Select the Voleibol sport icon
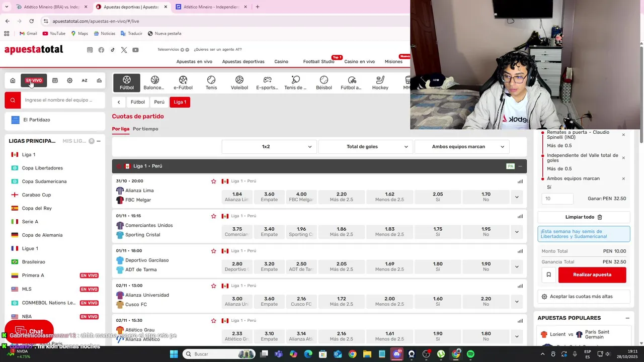This screenshot has width=644, height=362. point(239,83)
